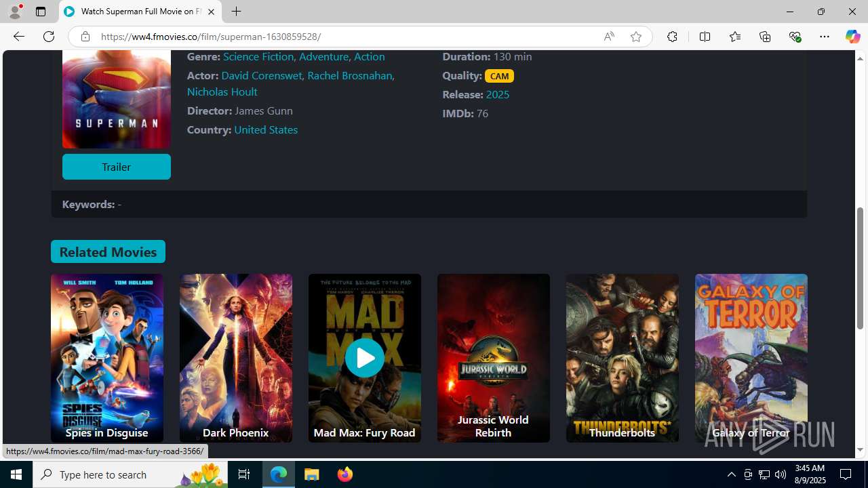Image resolution: width=868 pixels, height=488 pixels.
Task: Open Edge Settings and more menu
Action: click(x=825, y=37)
